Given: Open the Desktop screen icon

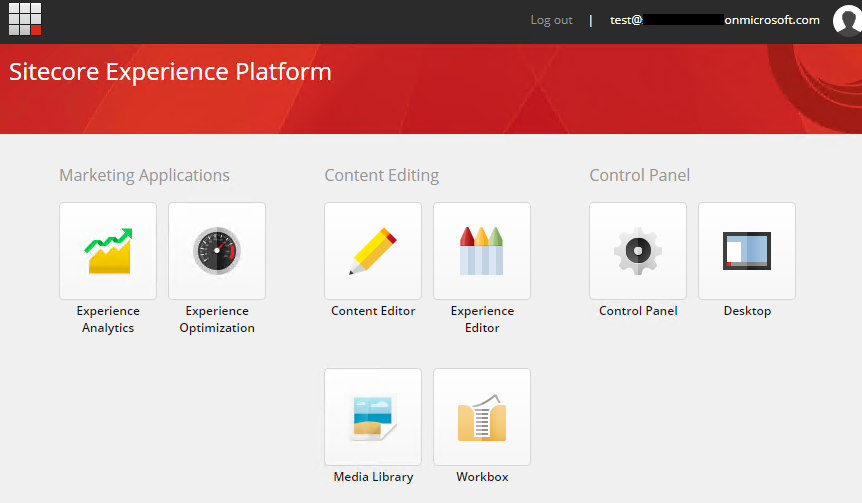Looking at the screenshot, I should (747, 251).
